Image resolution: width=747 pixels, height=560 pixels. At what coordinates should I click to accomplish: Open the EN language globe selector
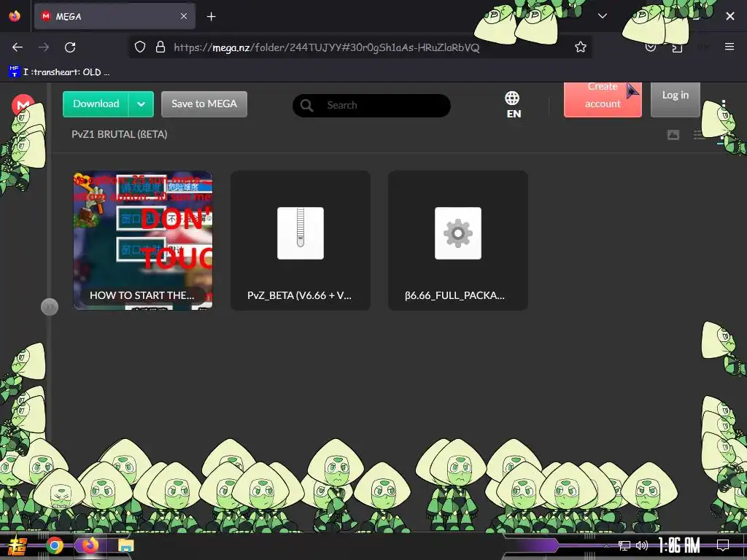[x=513, y=105]
